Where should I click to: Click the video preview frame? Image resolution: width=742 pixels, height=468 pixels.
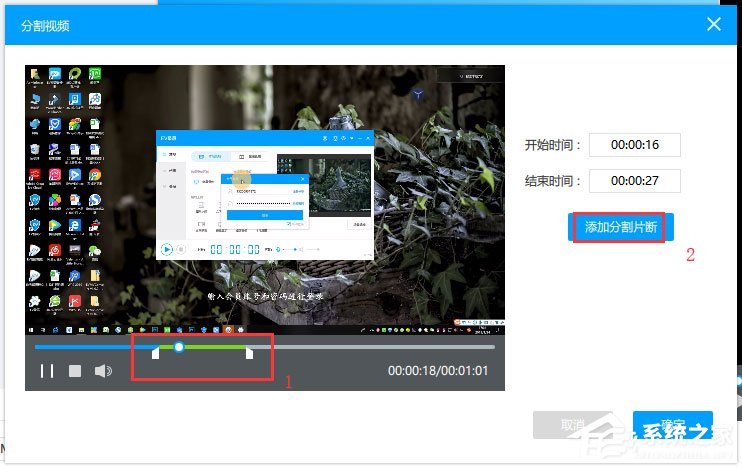click(x=265, y=200)
